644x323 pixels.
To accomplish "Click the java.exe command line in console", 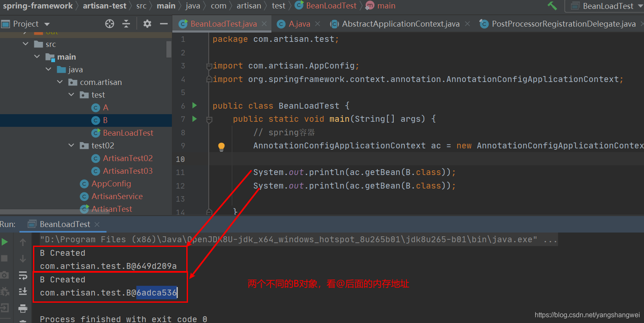I will (x=299, y=239).
